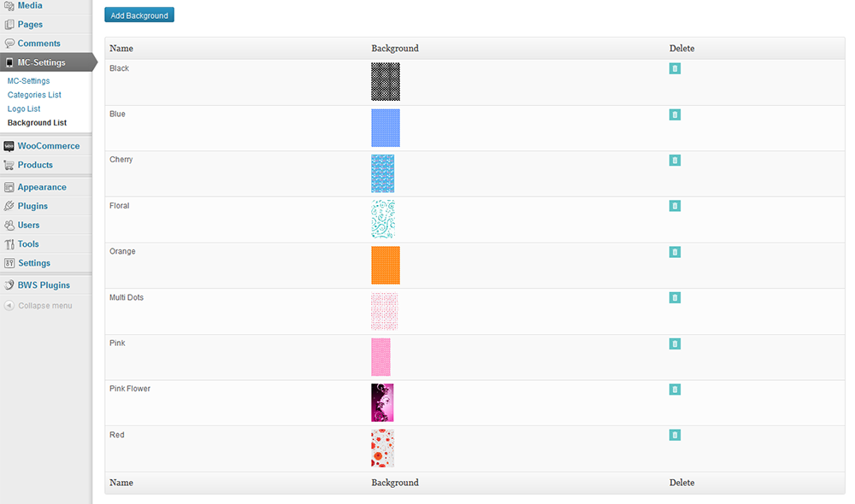Select the Blue background swatch thumbnail

386,128
